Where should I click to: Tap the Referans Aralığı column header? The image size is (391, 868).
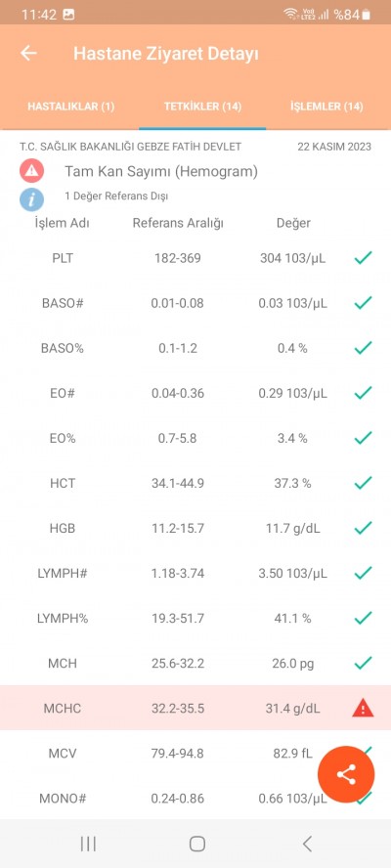(x=178, y=223)
